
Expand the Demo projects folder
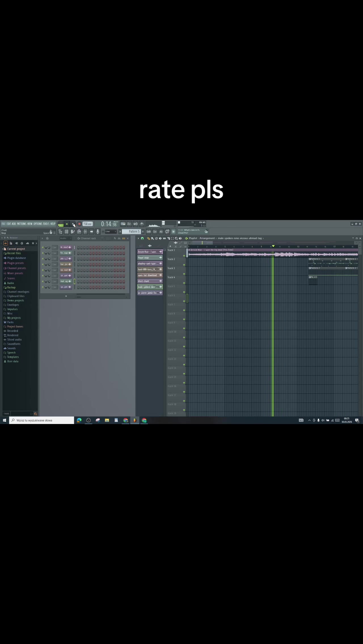pyautogui.click(x=16, y=301)
